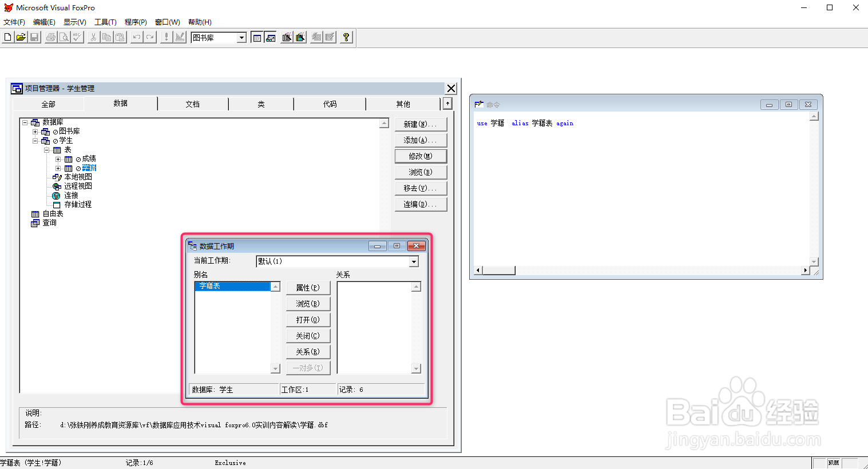Click the Form wizard toolbar icon
Screen dimensions: 868x469
(x=287, y=37)
